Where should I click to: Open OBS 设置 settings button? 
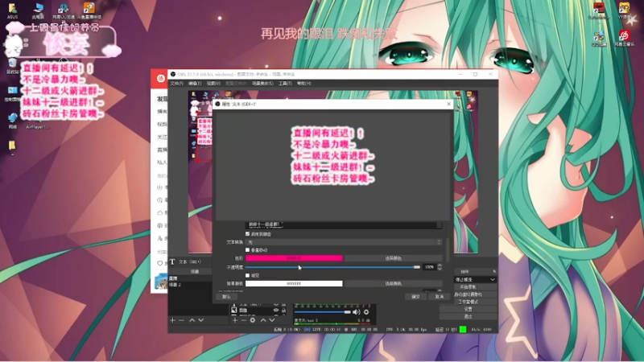(x=468, y=309)
